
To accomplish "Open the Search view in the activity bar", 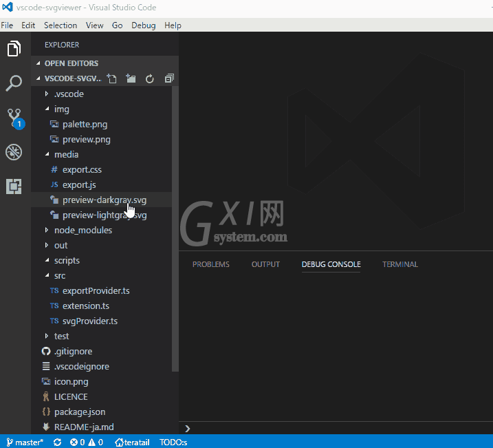I will 14,83.
